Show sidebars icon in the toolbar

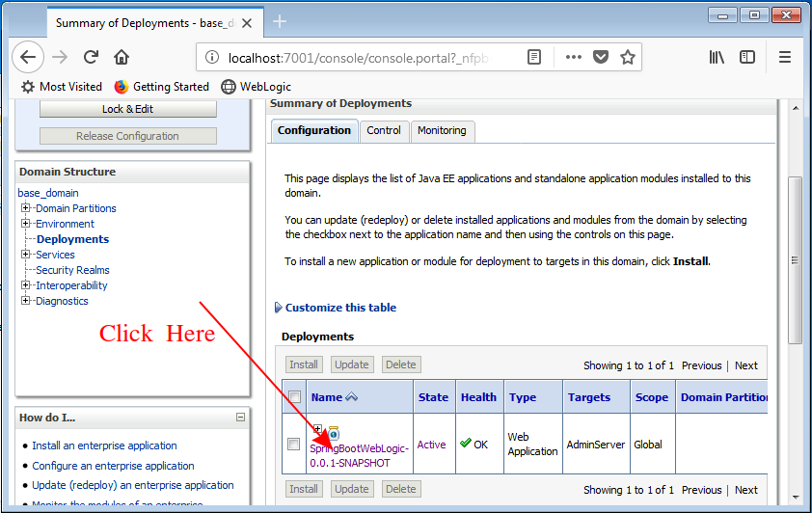747,57
